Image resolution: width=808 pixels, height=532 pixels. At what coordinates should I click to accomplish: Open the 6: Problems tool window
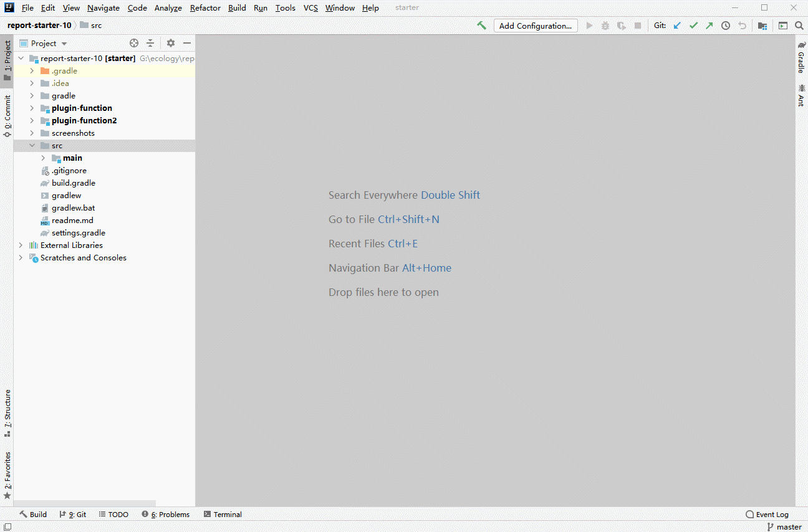165,515
